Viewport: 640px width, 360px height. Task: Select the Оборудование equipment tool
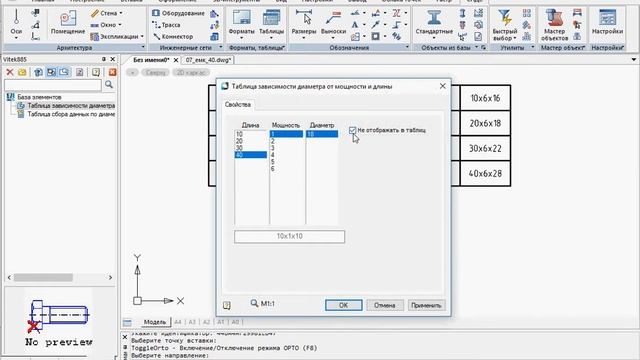coord(178,13)
